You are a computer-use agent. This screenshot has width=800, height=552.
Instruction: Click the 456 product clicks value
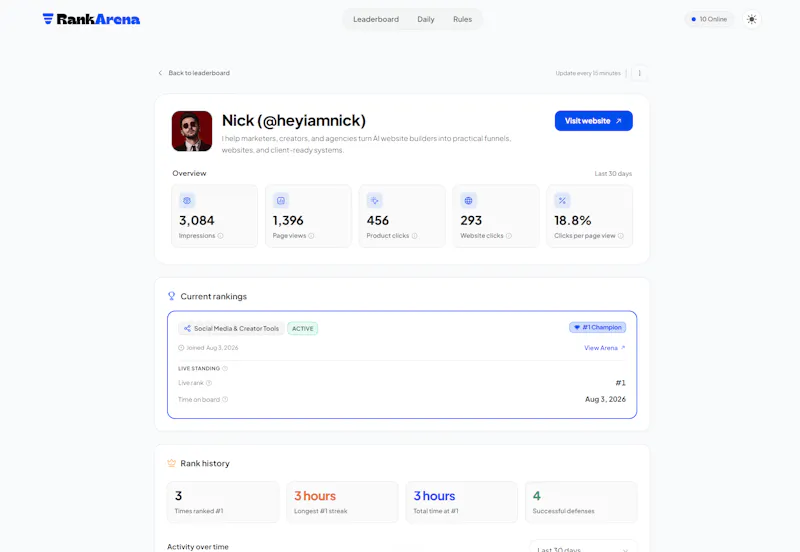point(378,220)
